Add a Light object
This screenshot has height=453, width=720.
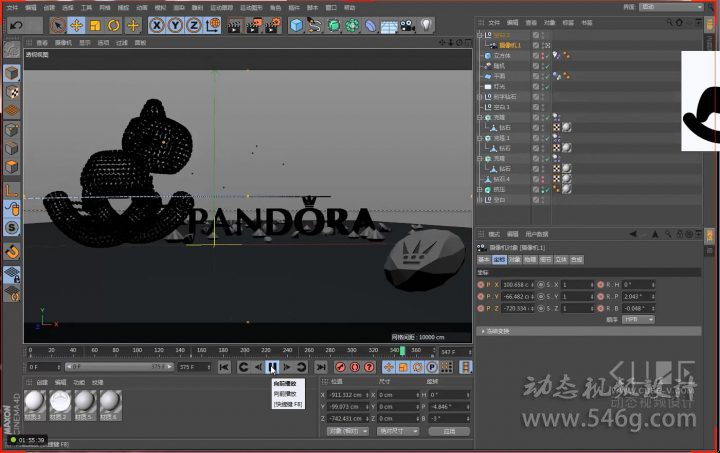pos(426,25)
